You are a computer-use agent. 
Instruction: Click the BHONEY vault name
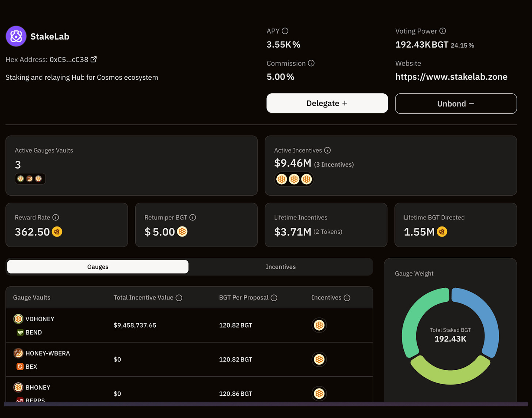(38, 387)
